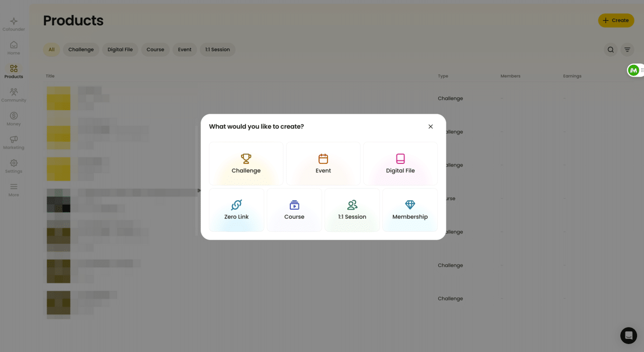Click the search magnifier icon
The height and width of the screenshot is (352, 644).
[610, 49]
